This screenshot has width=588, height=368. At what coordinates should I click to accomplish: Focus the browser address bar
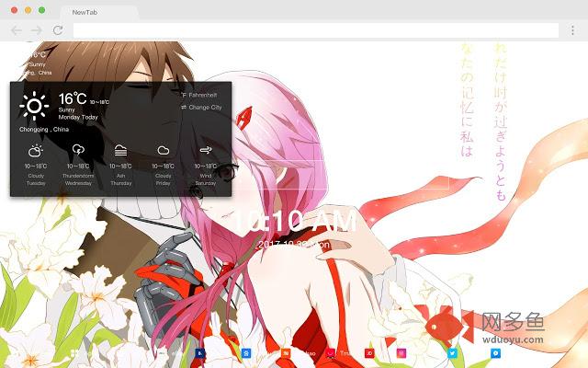[x=316, y=30]
